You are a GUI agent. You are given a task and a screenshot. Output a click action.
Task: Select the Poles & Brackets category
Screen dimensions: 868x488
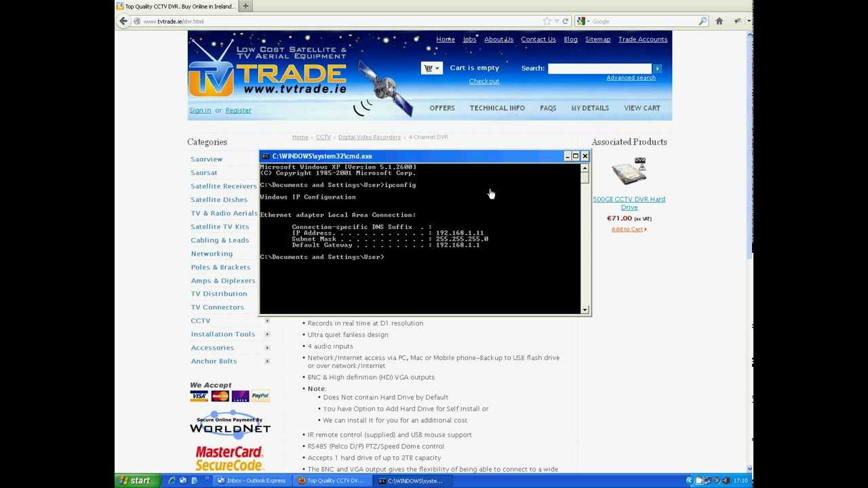220,267
